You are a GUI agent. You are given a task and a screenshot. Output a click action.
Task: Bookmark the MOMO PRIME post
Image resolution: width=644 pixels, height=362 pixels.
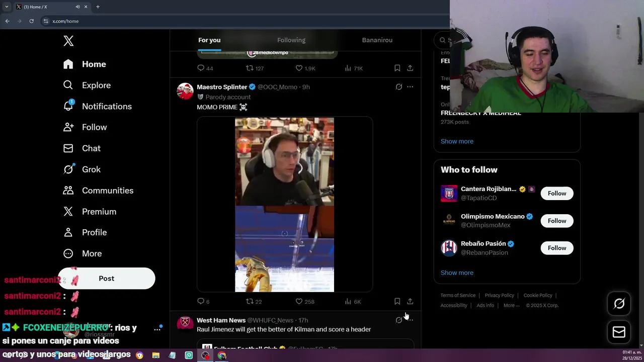tap(397, 301)
